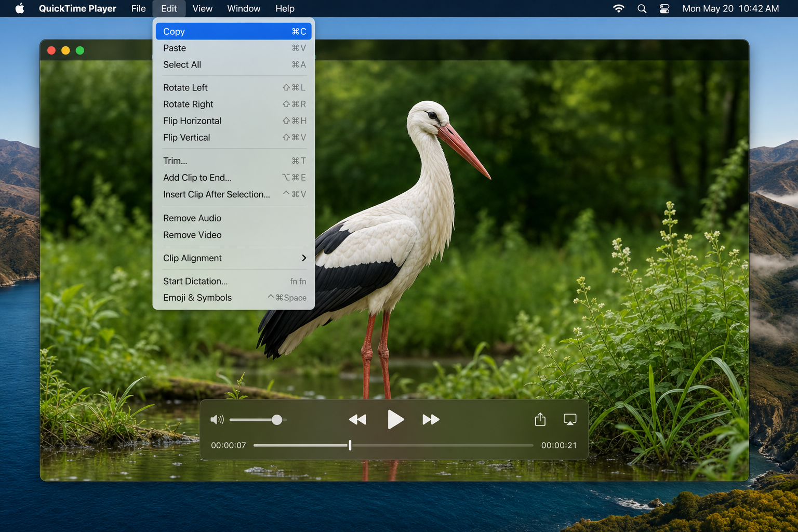Choose Trim... option
This screenshot has width=798, height=532.
point(234,161)
